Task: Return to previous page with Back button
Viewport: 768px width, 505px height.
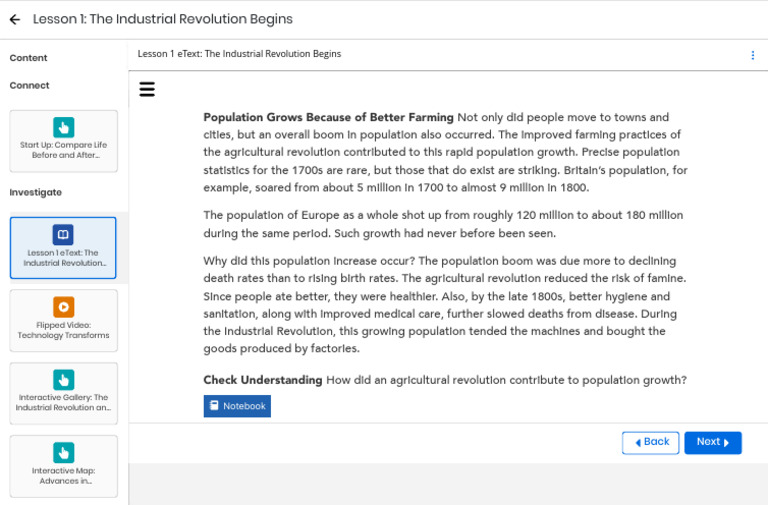Action: (x=650, y=442)
